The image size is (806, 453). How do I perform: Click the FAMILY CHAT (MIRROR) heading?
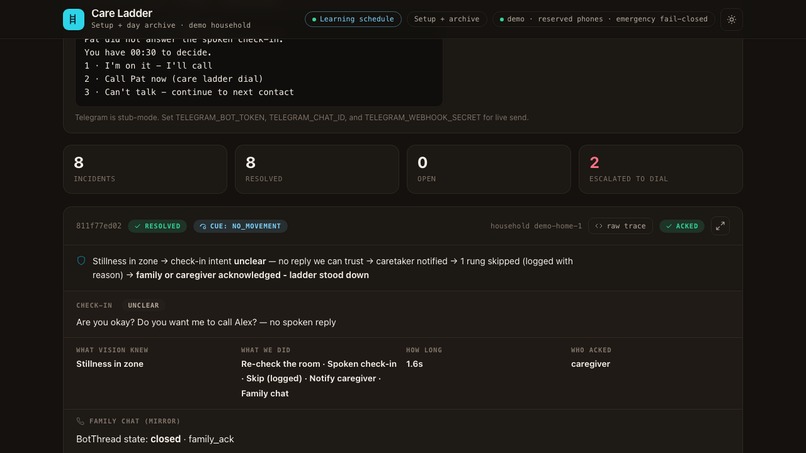[x=135, y=421]
